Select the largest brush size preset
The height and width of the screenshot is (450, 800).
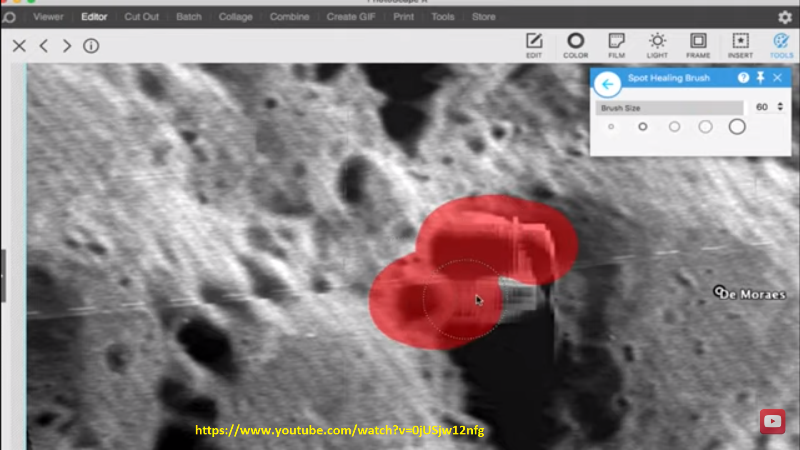(x=737, y=127)
